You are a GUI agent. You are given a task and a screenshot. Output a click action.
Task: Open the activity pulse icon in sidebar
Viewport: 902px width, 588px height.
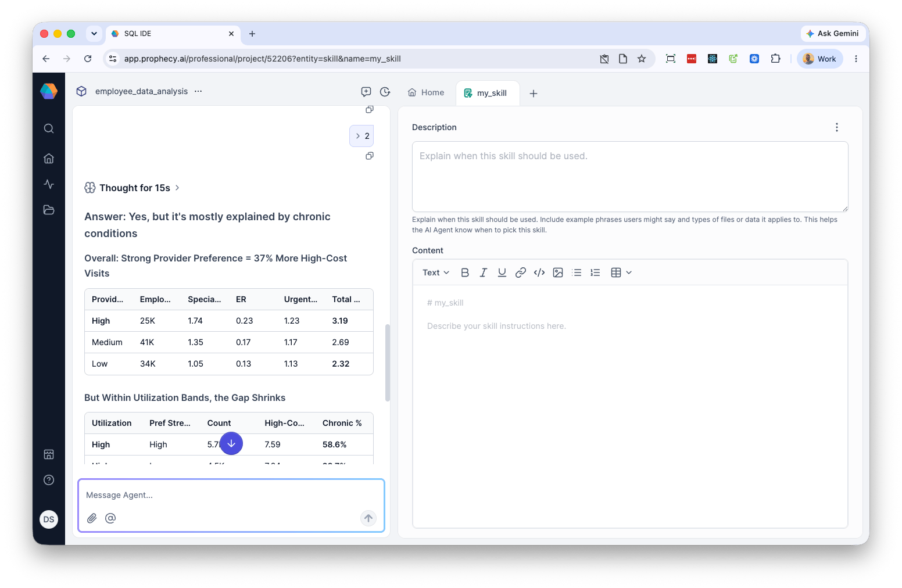[x=49, y=184]
